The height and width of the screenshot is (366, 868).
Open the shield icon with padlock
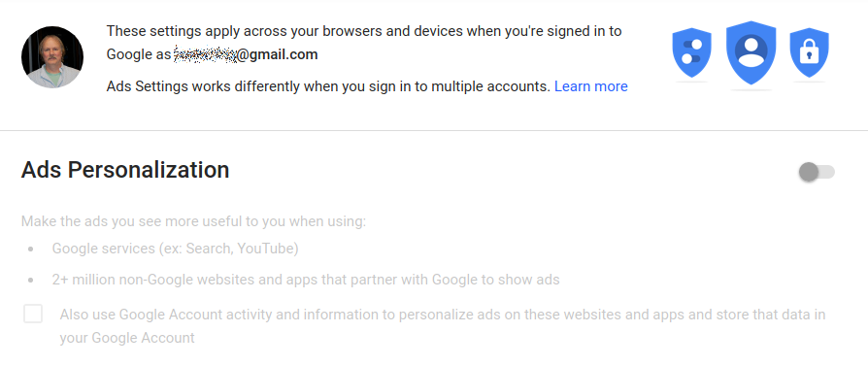809,52
